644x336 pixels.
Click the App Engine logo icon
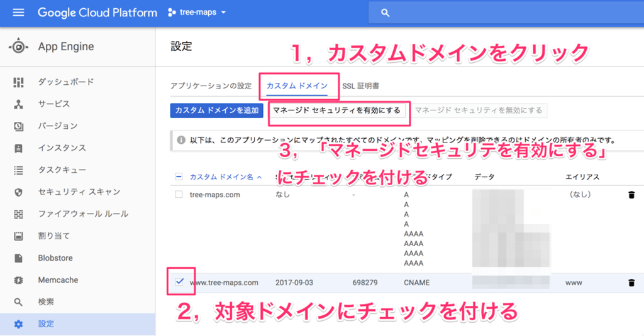pos(18,46)
